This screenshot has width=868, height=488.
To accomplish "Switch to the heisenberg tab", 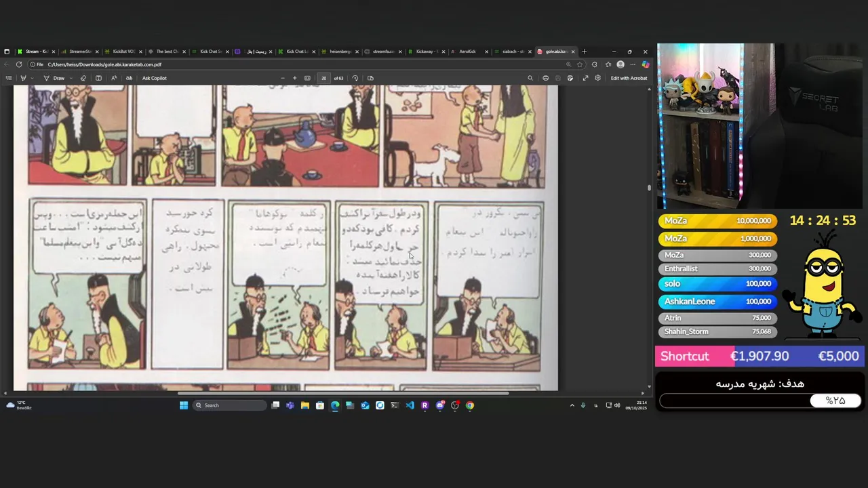I will point(340,52).
